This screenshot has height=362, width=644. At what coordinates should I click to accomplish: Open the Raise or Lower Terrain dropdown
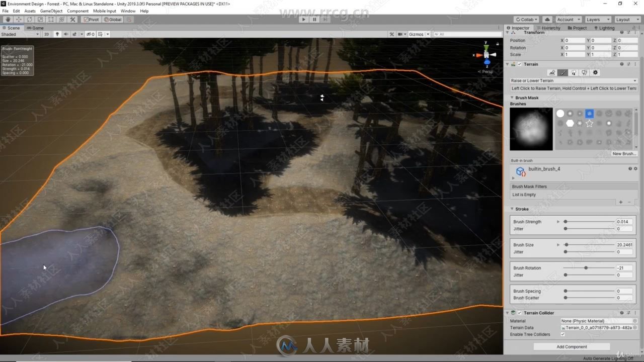tap(574, 80)
